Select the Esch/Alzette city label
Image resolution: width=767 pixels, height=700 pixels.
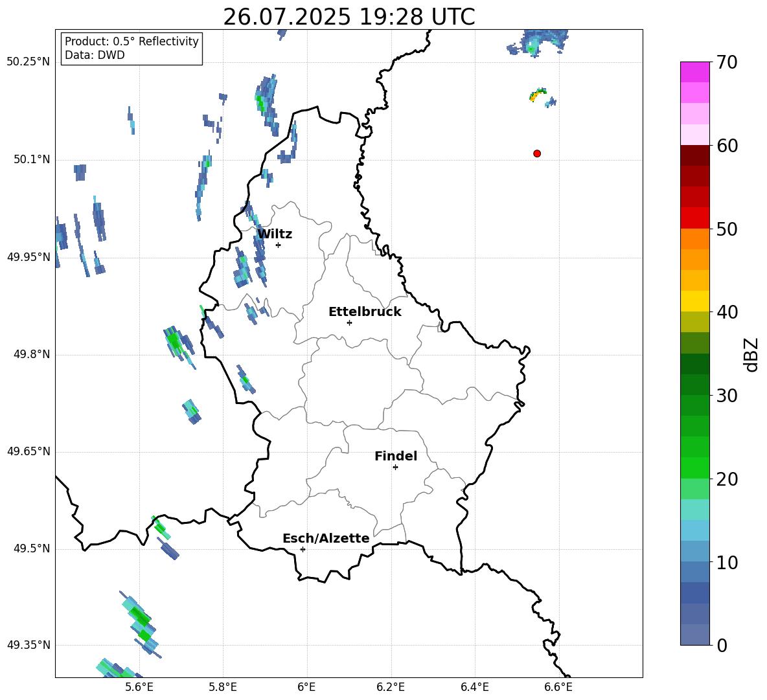click(x=326, y=539)
